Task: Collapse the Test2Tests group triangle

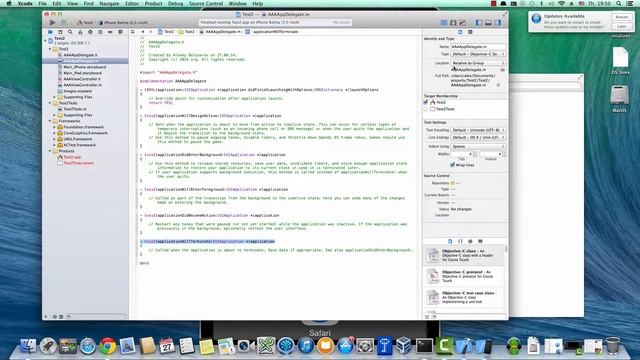Action: [50, 103]
